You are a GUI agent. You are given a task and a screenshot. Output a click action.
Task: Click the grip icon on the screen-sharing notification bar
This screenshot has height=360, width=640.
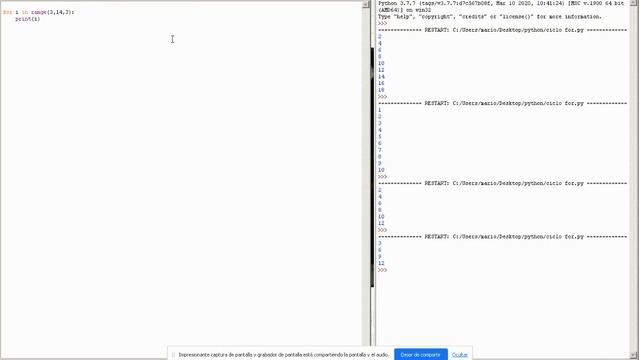point(173,355)
